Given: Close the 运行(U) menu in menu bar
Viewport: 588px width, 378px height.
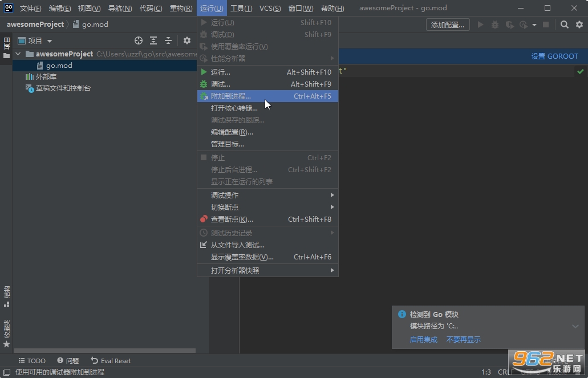Looking at the screenshot, I should (x=212, y=8).
